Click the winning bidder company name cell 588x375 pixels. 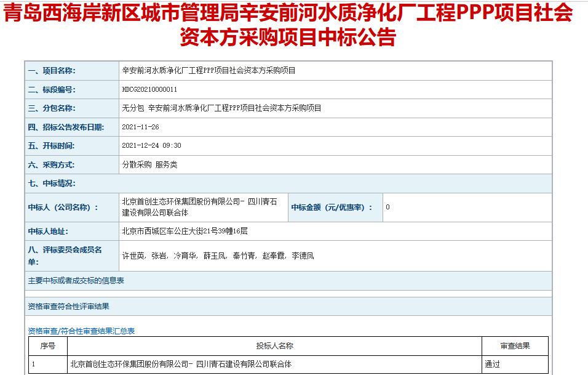pos(200,207)
